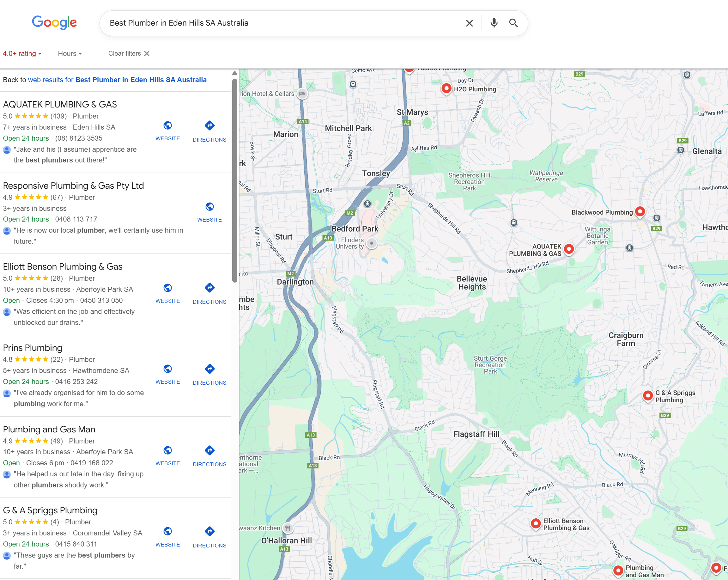Go back to web results link
The height and width of the screenshot is (580, 728).
117,80
